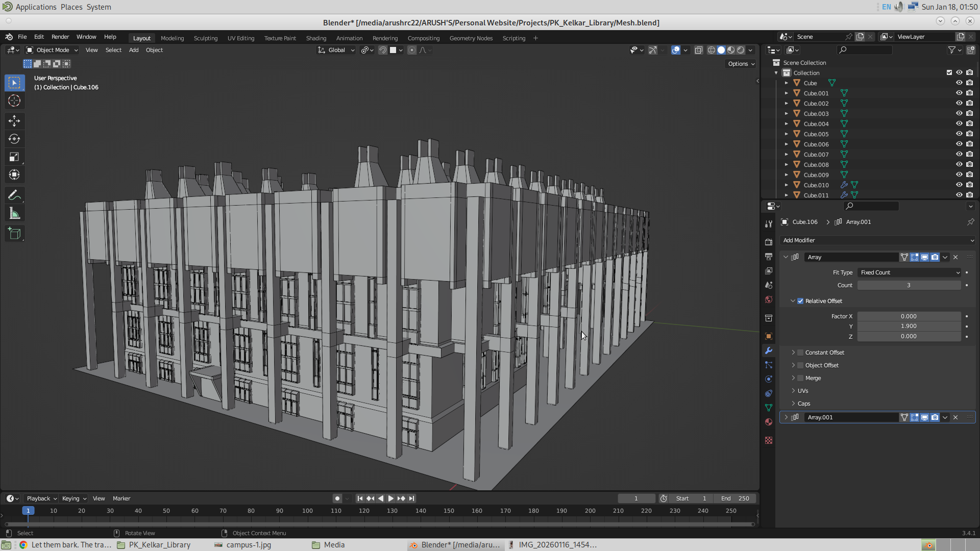Viewport: 980px width, 551px height.
Task: Activate the Annotate pencil tool
Action: [14, 195]
